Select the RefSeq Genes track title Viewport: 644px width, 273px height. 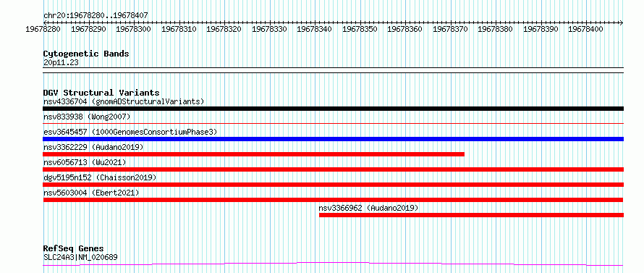[73, 249]
